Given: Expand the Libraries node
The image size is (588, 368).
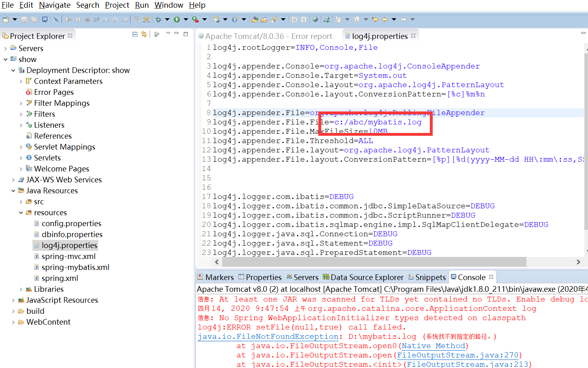Looking at the screenshot, I should pos(21,289).
